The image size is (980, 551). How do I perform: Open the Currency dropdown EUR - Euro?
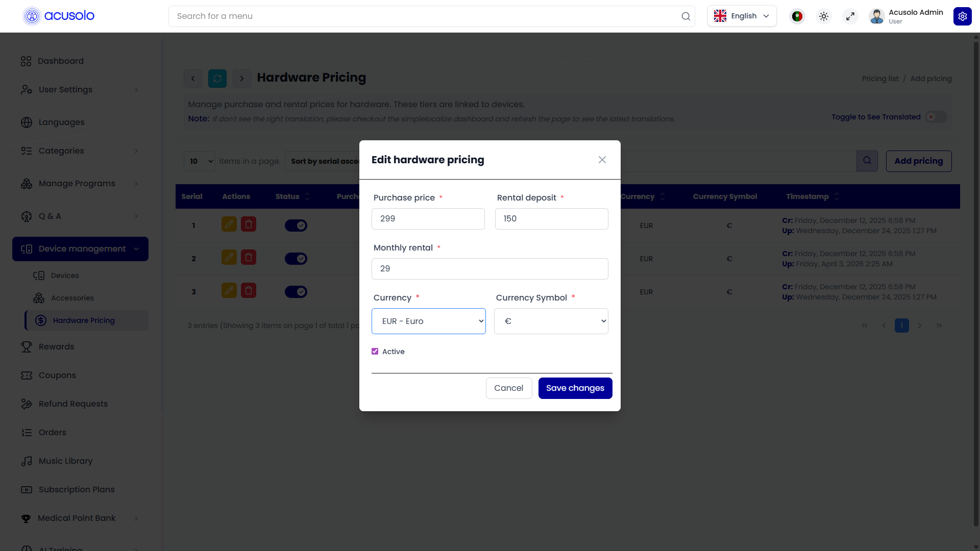429,321
